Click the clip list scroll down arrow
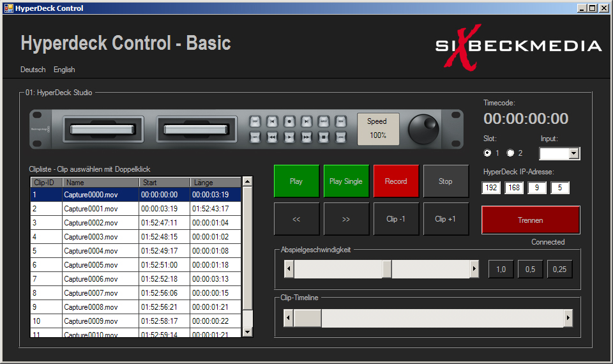Viewport: 613px width, 364px height. [247, 332]
